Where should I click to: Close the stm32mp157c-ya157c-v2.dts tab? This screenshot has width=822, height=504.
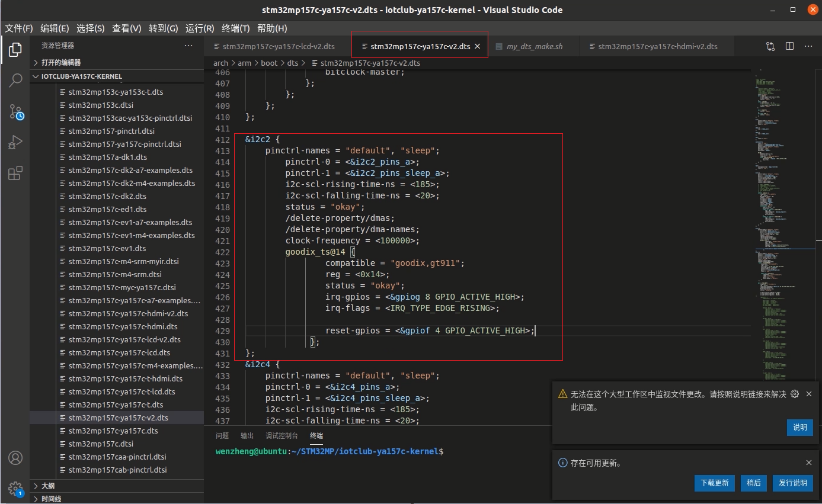tap(478, 46)
